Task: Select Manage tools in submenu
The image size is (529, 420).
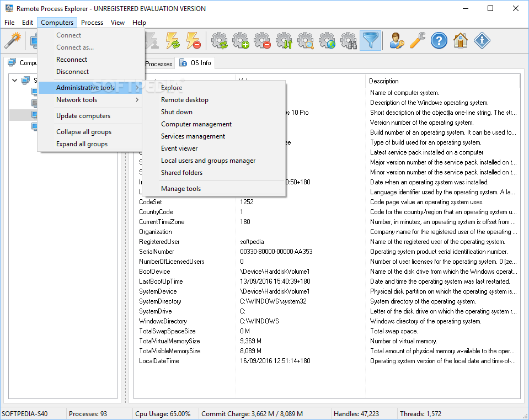Action: 214,189
